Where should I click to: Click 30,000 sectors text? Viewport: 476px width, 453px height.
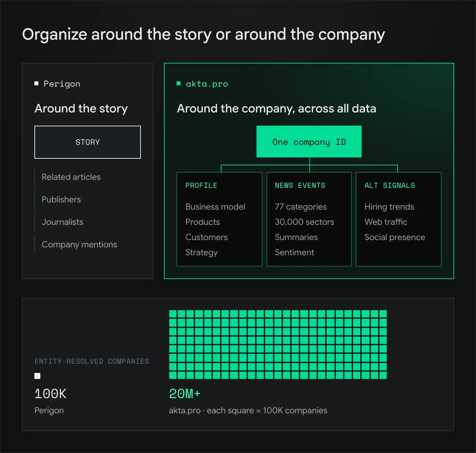(304, 222)
